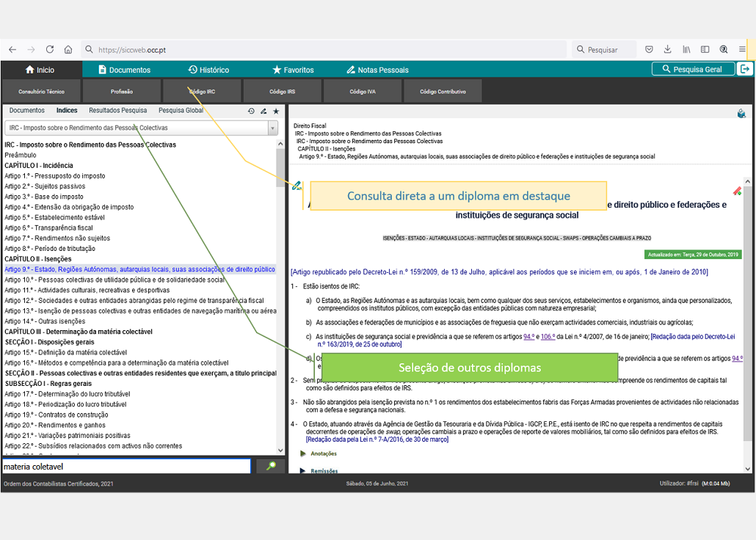
Task: Open Artigo 8.º - Período de tributação
Action: [x=50, y=248]
